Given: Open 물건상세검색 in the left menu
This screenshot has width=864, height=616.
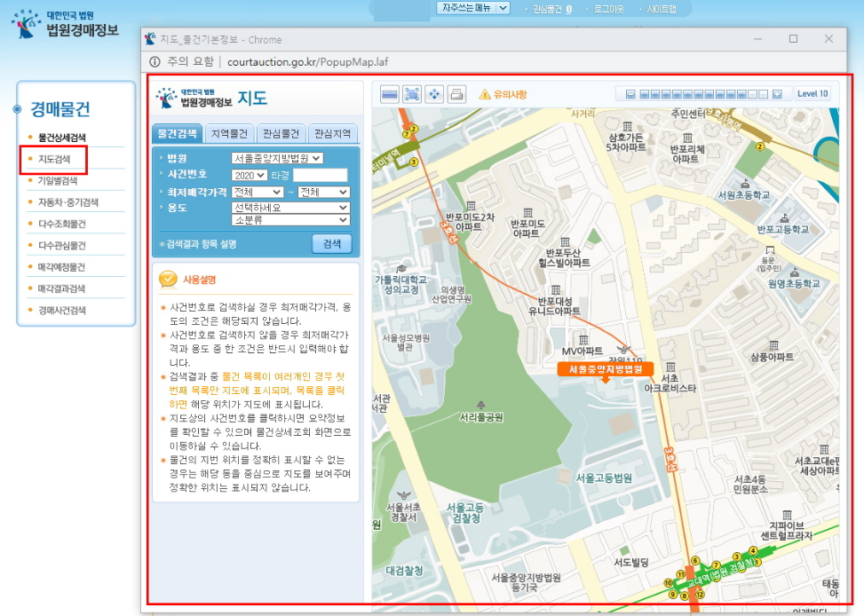Looking at the screenshot, I should pyautogui.click(x=62, y=138).
